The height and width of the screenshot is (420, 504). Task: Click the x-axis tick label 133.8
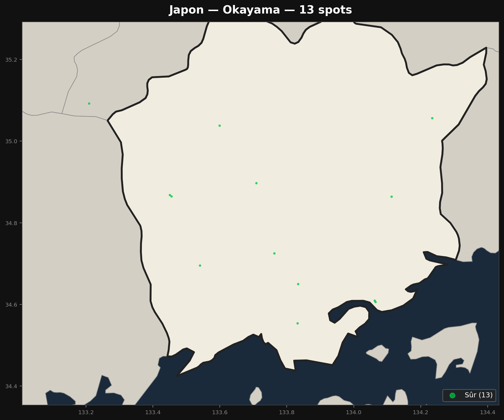[x=287, y=413]
